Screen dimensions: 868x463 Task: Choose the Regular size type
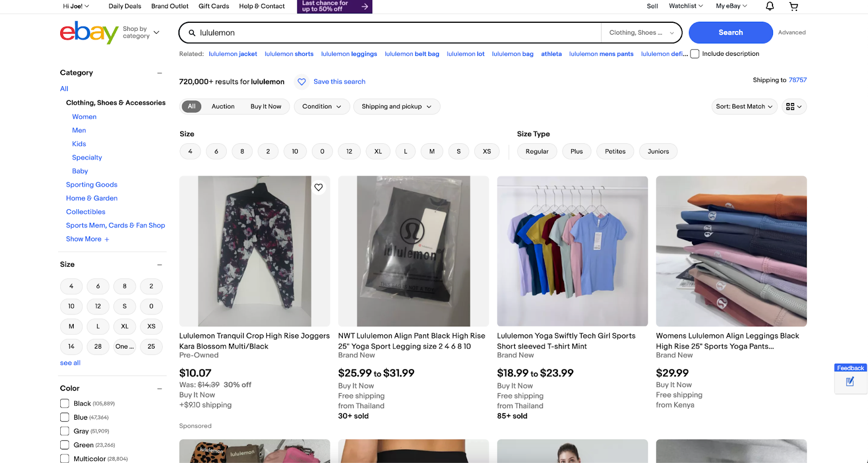tap(537, 152)
